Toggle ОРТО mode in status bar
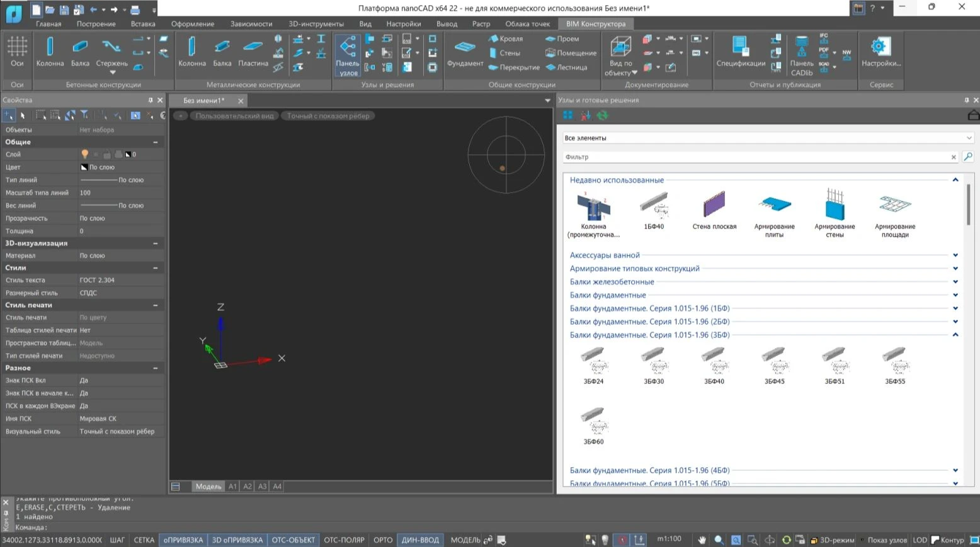980x547 pixels. pos(383,540)
